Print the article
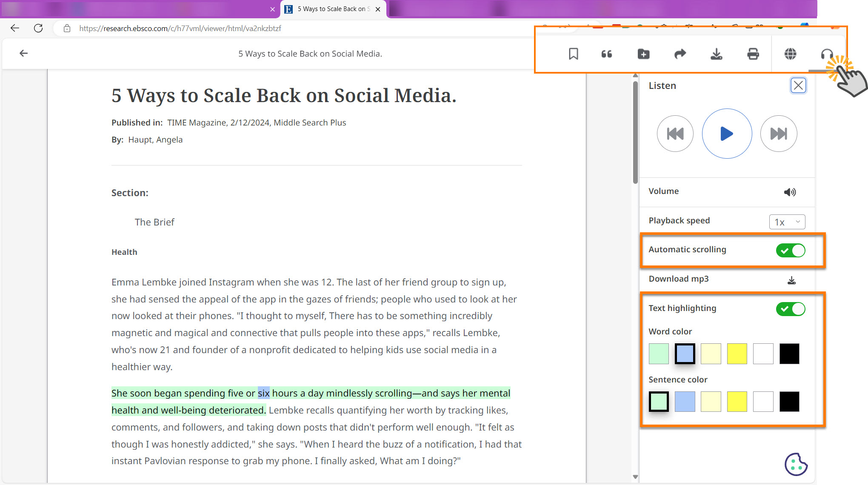Viewport: 868px width, 485px height. (x=753, y=54)
